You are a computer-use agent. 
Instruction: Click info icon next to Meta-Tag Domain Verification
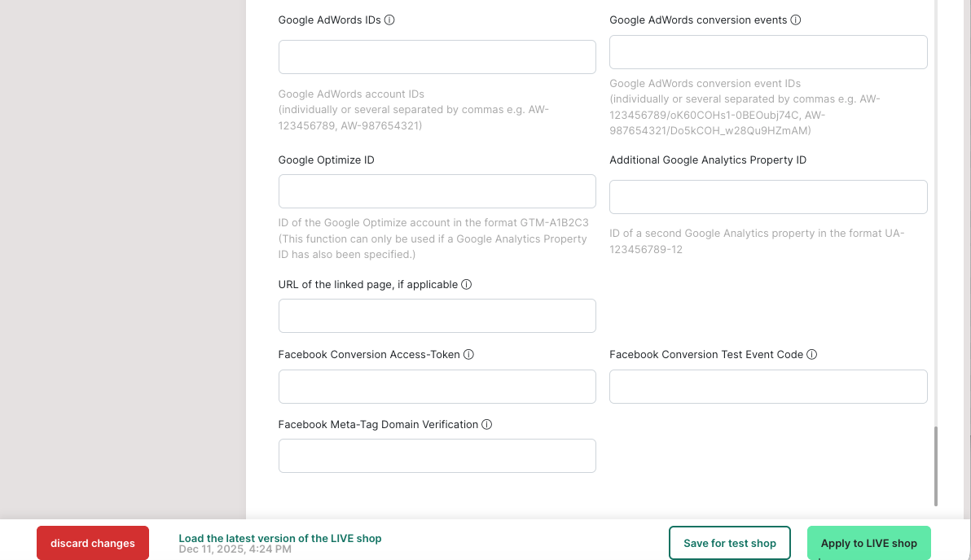click(x=487, y=425)
